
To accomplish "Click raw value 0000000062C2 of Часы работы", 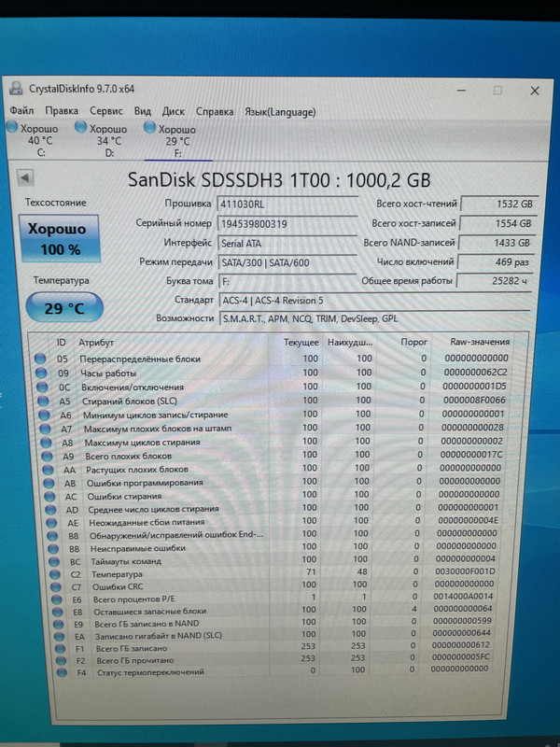I will tap(475, 372).
